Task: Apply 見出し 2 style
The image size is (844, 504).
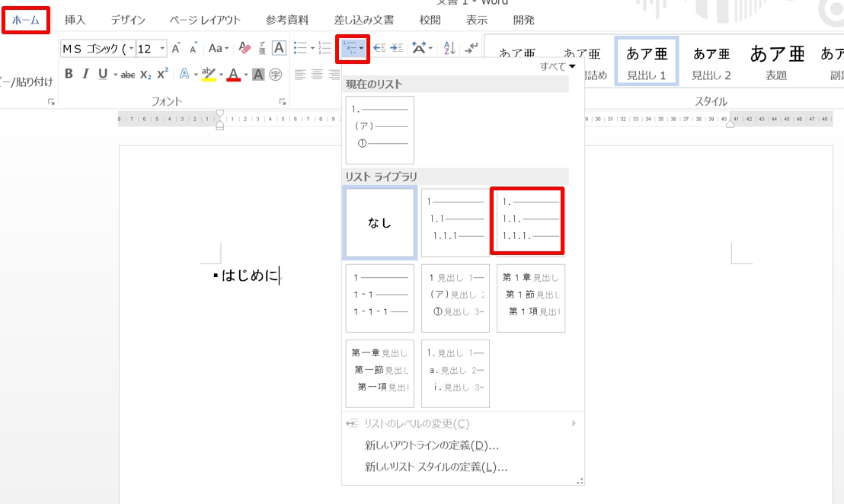Action: 711,62
